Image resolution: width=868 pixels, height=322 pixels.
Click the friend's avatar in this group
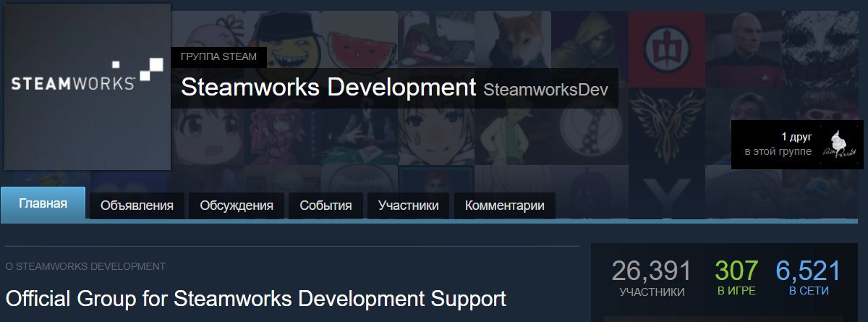[x=841, y=145]
